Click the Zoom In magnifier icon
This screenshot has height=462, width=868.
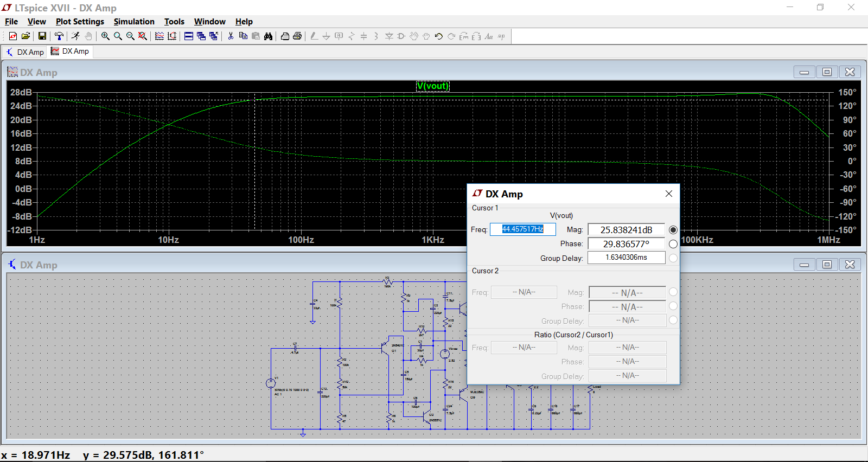(105, 36)
